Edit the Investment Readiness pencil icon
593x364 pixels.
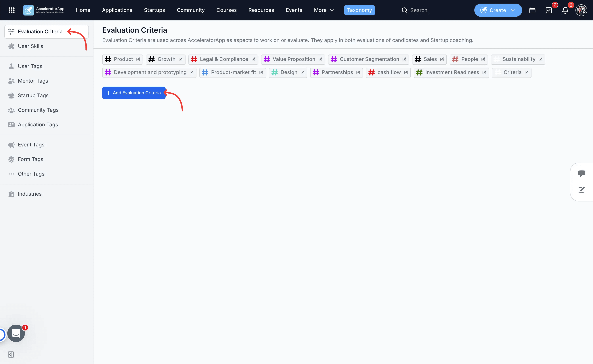pyautogui.click(x=484, y=72)
